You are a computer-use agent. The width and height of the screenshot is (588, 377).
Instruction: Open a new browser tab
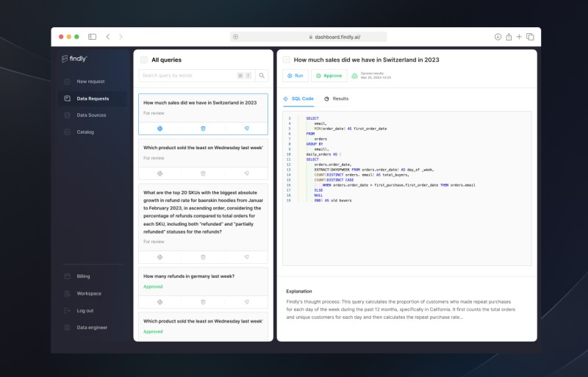coord(519,37)
